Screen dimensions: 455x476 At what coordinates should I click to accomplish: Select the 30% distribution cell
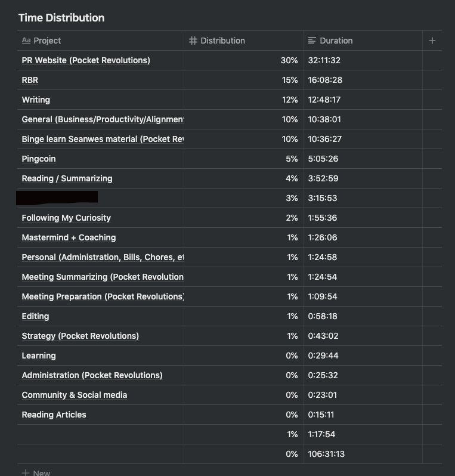(x=289, y=60)
